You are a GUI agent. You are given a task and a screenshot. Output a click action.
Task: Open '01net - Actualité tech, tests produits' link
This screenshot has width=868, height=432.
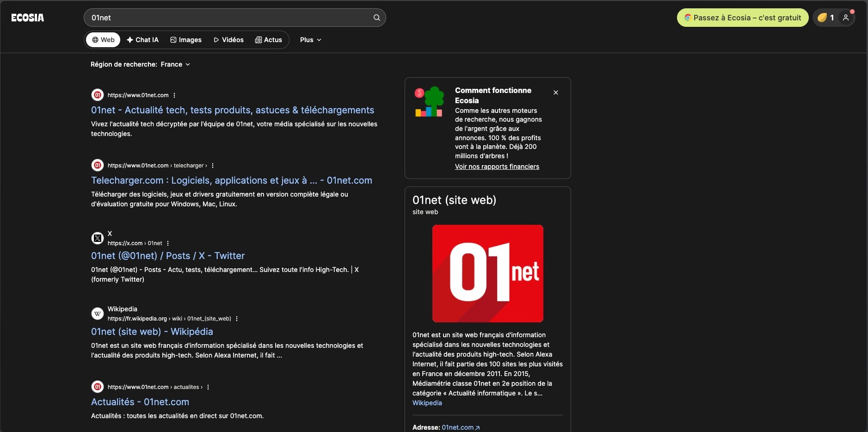point(233,110)
